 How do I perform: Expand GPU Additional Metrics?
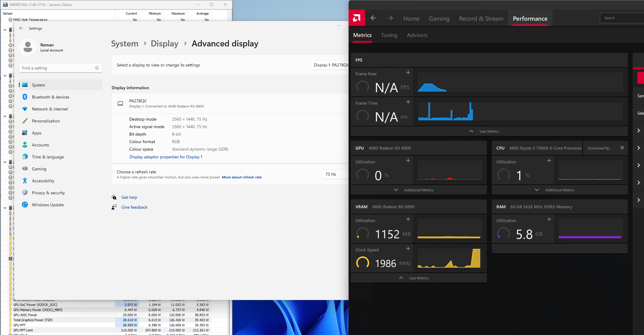[x=418, y=190]
